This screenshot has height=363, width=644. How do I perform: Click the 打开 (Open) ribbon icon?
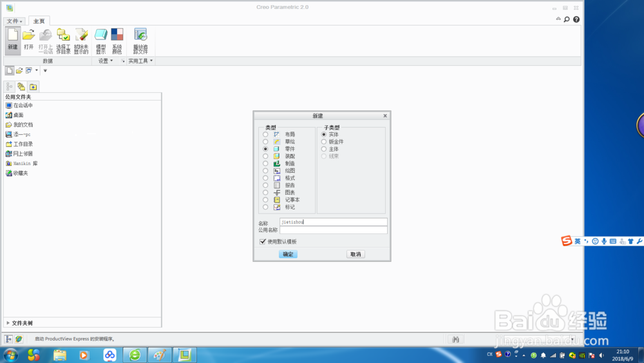(x=29, y=40)
